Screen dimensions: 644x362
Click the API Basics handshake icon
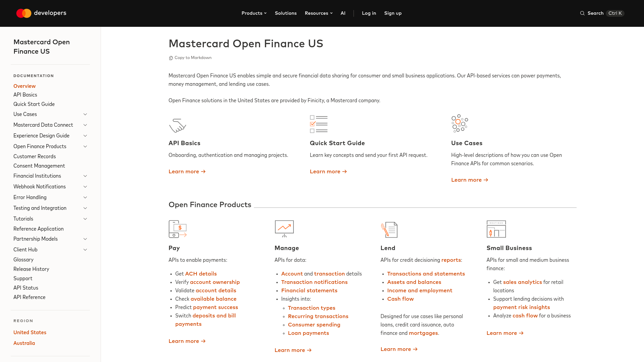click(177, 125)
